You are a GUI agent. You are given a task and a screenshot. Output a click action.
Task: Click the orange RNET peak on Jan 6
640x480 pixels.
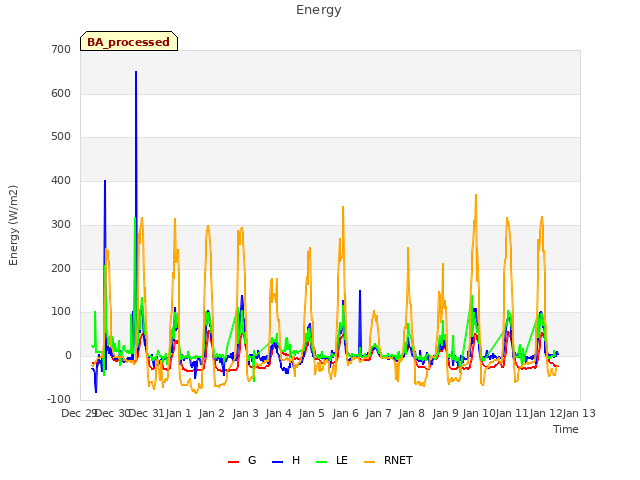point(343,207)
